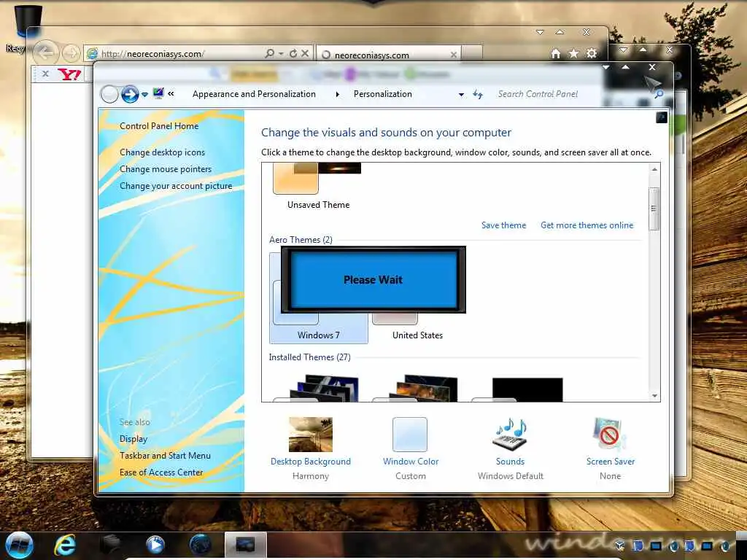Open recent pages dropdown in Control Panel
The image size is (747, 560).
145,95
